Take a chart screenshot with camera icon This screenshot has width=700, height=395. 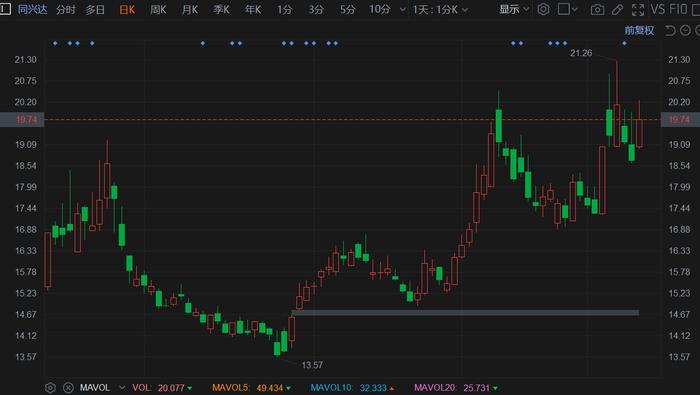597,9
